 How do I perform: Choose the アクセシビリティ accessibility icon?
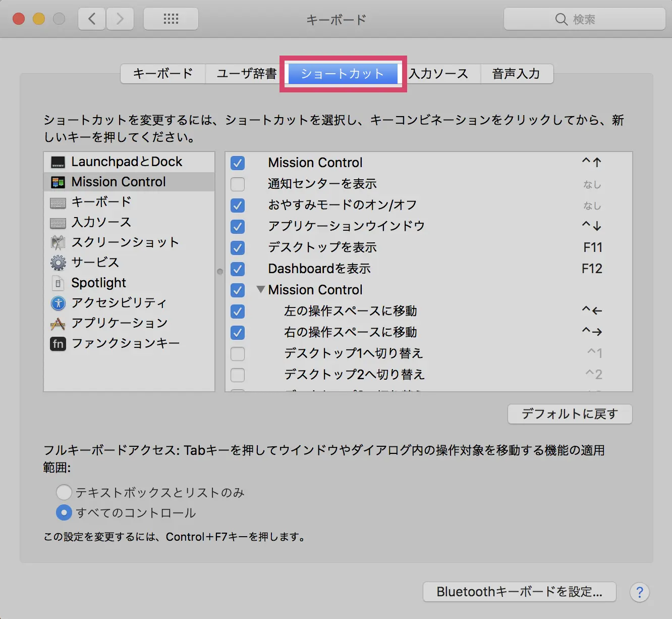coord(58,303)
